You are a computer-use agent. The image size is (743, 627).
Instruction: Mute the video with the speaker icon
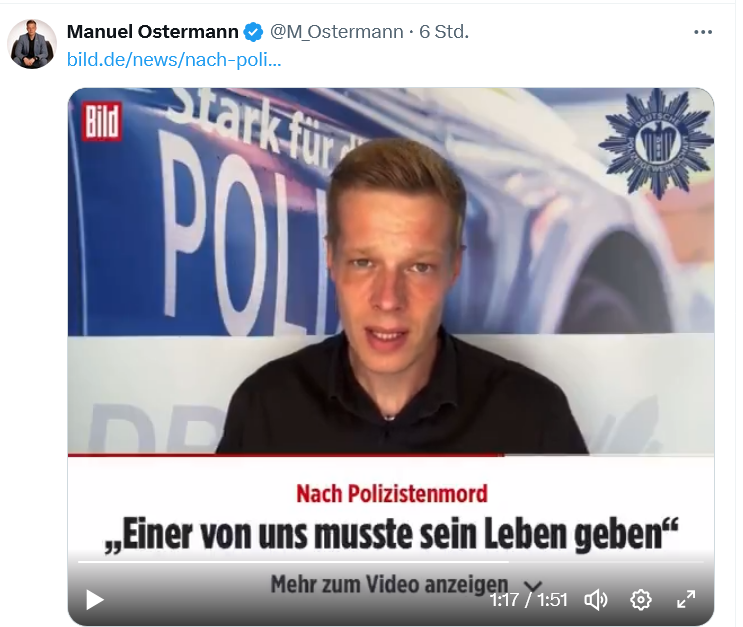click(x=596, y=600)
